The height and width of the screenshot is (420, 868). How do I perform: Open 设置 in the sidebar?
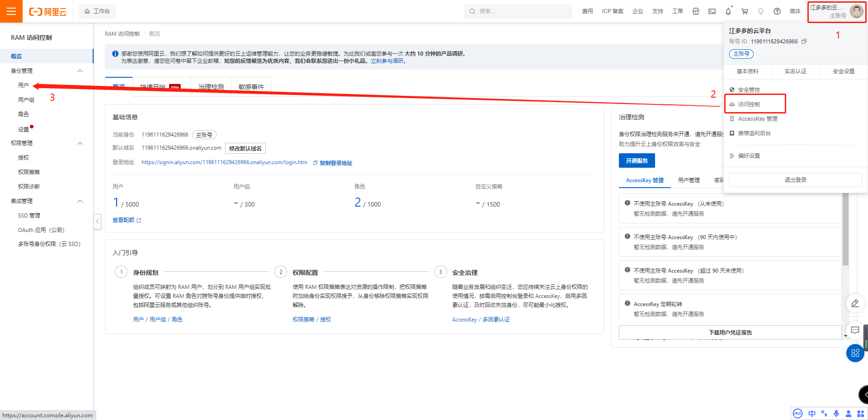[24, 129]
